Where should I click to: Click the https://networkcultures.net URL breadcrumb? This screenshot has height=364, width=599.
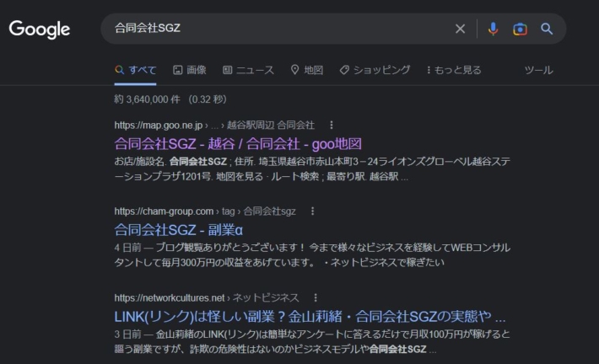pos(207,297)
